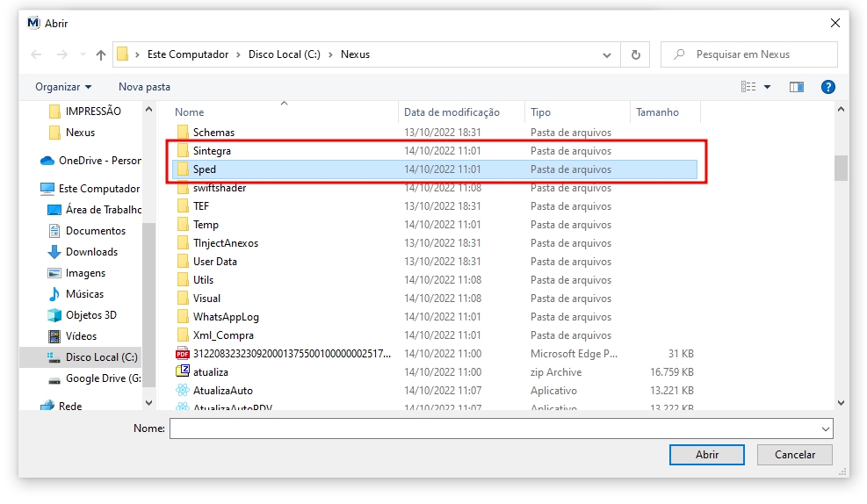The image size is (867, 504).
Task: Click Nova pasta in toolbar
Action: click(x=144, y=87)
